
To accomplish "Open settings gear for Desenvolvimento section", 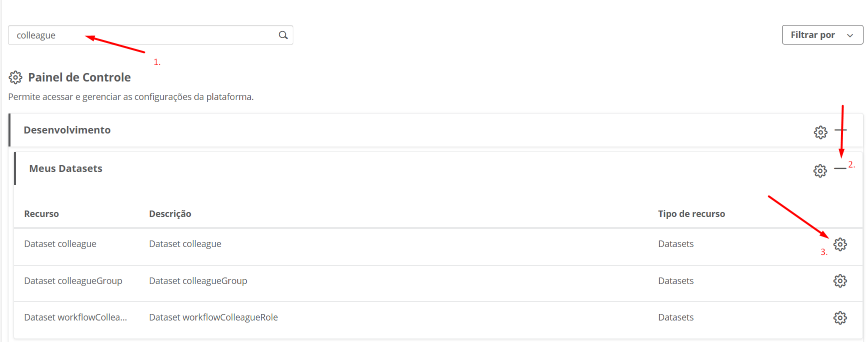I will [x=820, y=132].
